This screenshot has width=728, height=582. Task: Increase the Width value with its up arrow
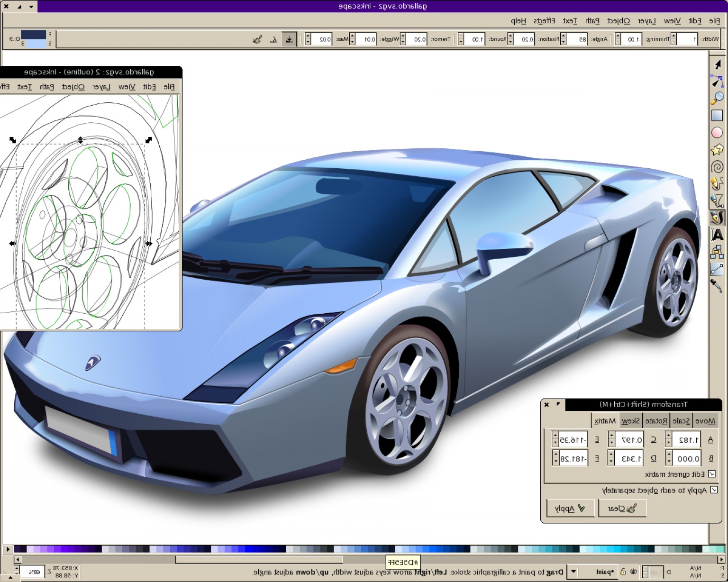673,36
